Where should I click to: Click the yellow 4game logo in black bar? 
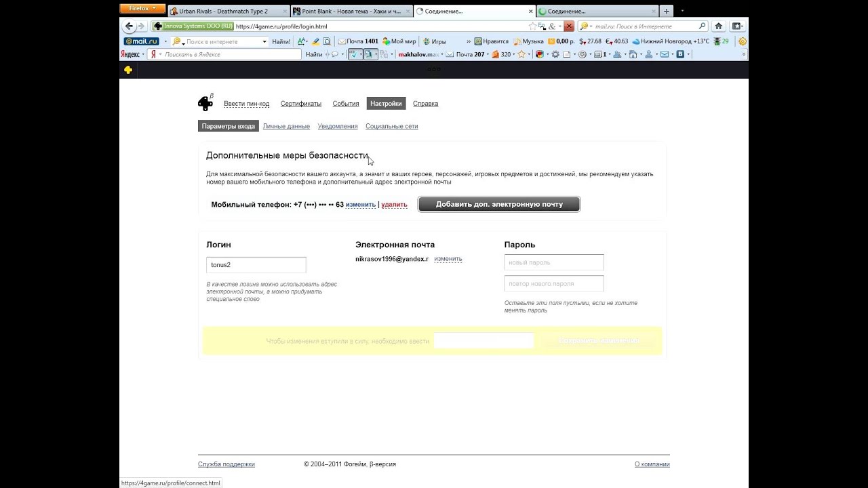[x=127, y=69]
